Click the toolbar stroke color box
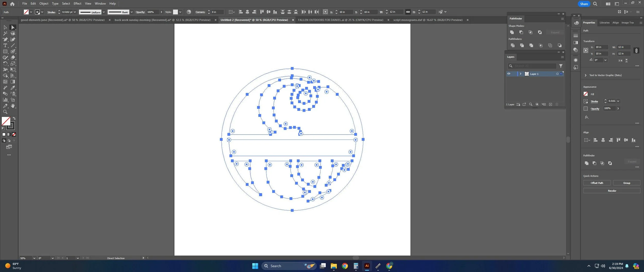This screenshot has width=644, height=272. [x=11, y=126]
